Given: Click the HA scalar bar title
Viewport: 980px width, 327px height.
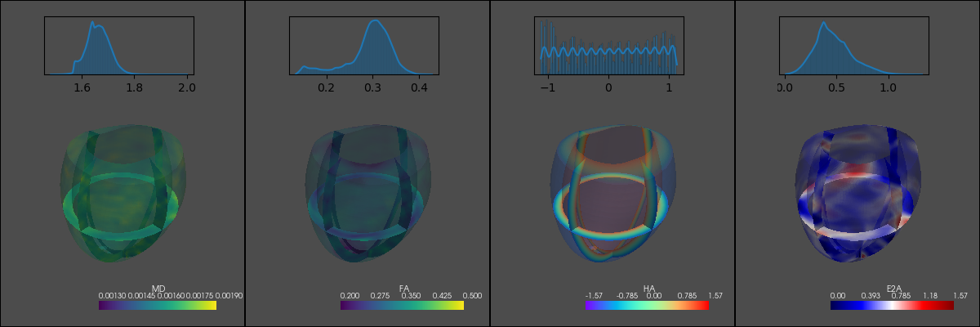Looking at the screenshot, I should pos(649,289).
